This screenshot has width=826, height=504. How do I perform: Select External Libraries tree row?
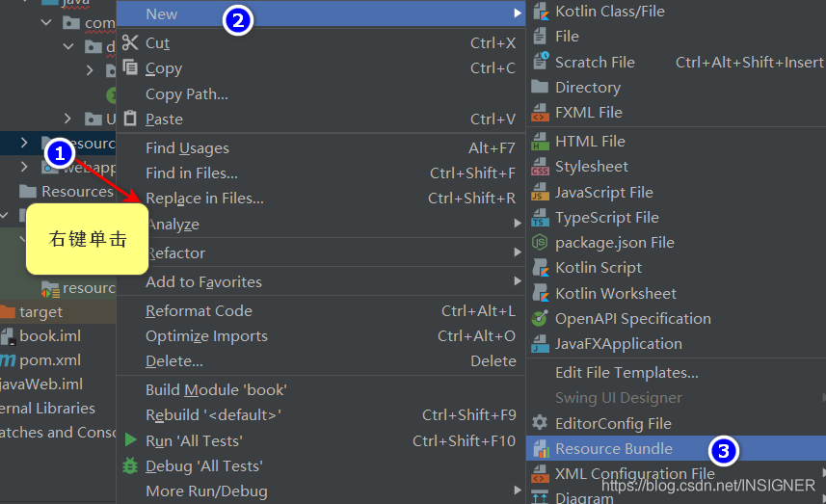pyautogui.click(x=58, y=409)
